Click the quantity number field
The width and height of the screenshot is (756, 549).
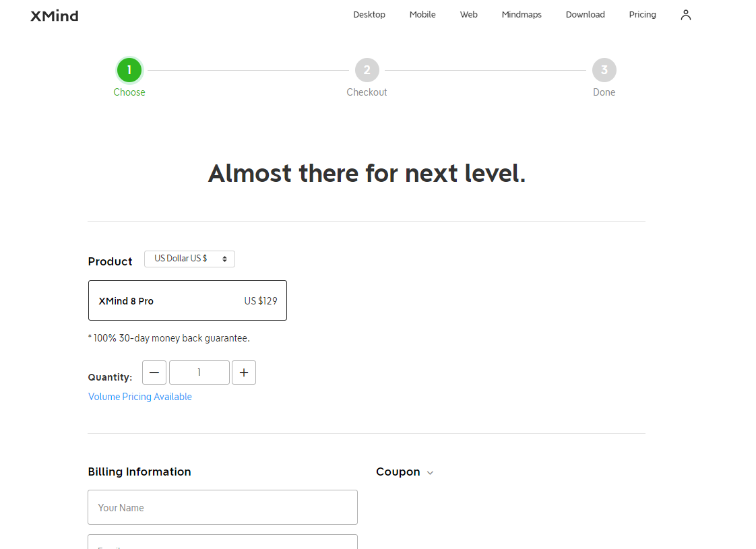[x=199, y=373]
